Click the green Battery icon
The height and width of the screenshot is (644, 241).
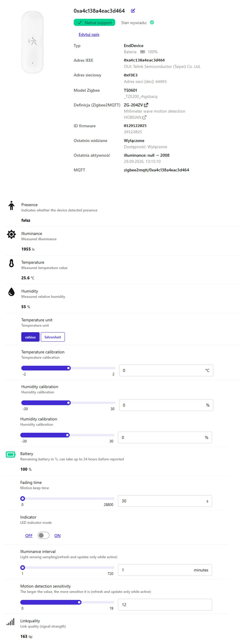pos(11,454)
